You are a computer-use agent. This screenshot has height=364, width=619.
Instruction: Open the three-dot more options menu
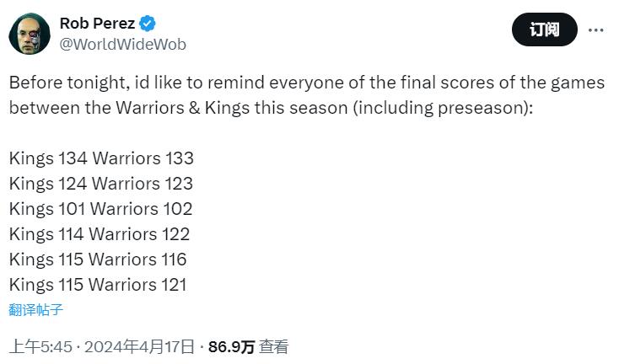point(595,30)
